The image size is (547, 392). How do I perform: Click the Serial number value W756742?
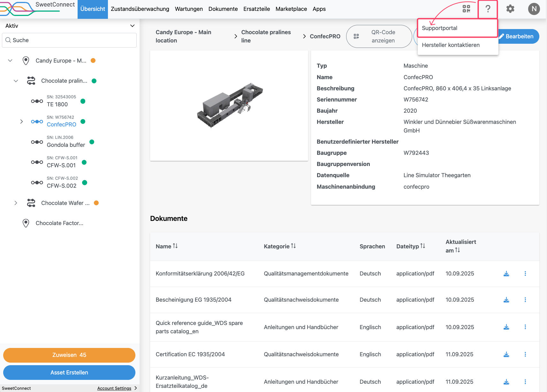(416, 100)
